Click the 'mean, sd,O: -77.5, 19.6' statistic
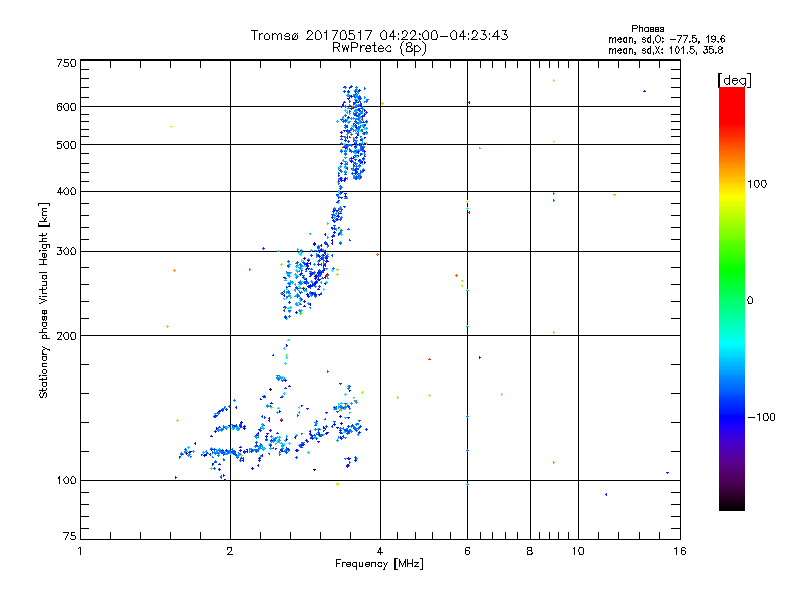Screen dimensions: 800x600 tap(666, 39)
